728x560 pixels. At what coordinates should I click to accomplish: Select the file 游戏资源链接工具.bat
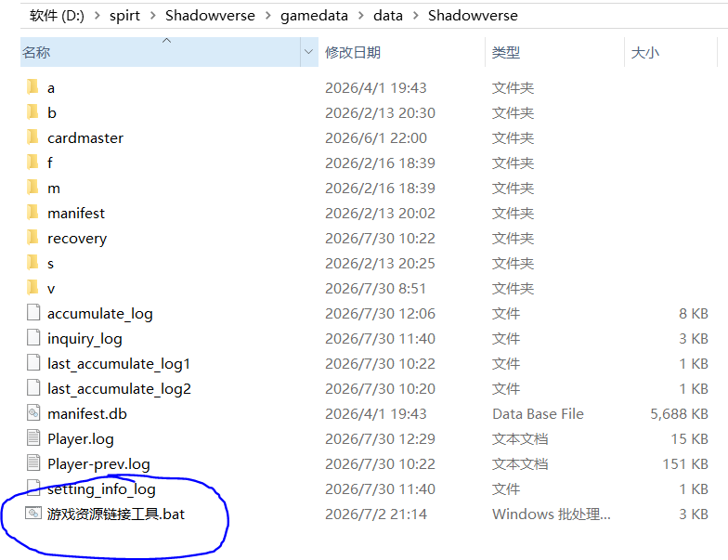[x=115, y=514]
